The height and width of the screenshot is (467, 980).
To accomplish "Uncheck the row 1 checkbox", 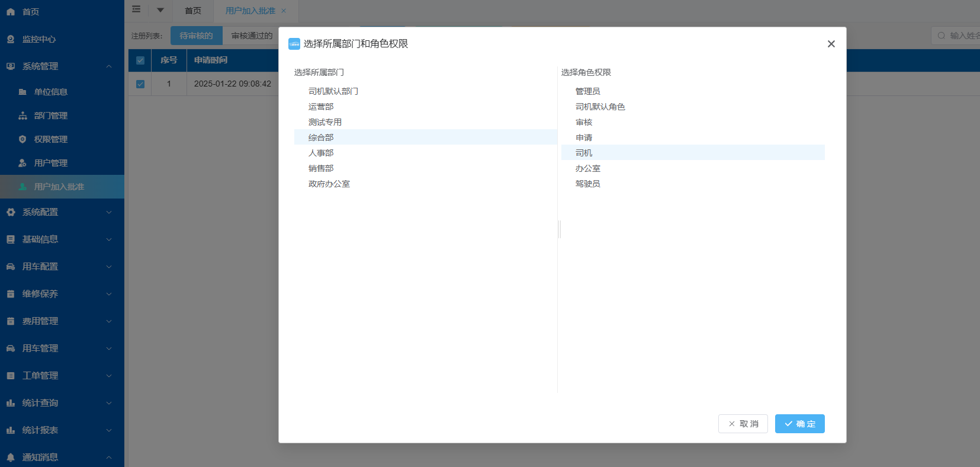I will [x=140, y=84].
